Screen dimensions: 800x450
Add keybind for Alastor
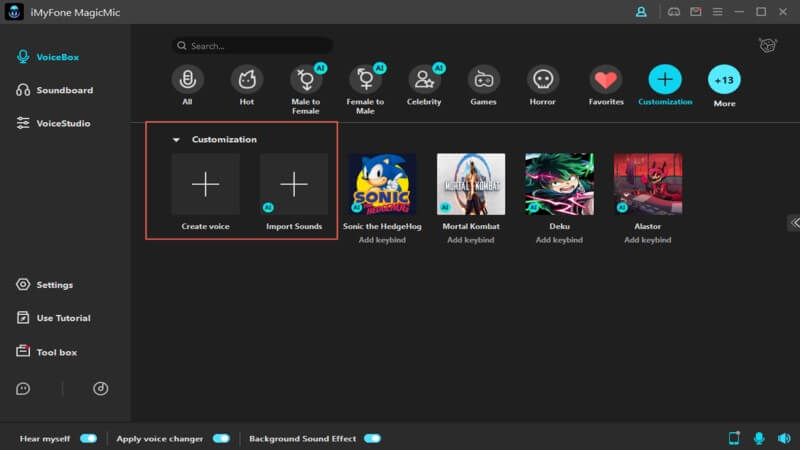pos(648,240)
